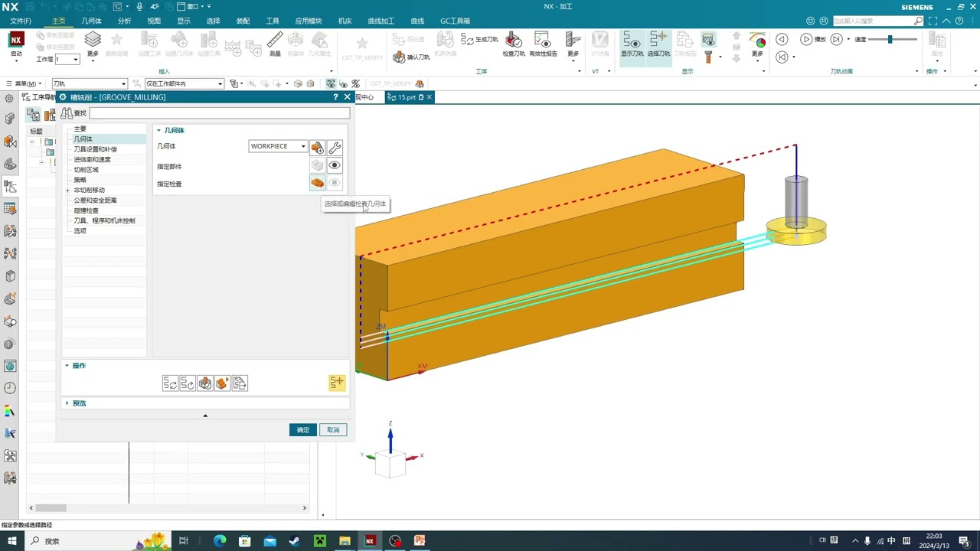Select Feeds and Speeds (进给率和速度) in dialog list

point(92,159)
